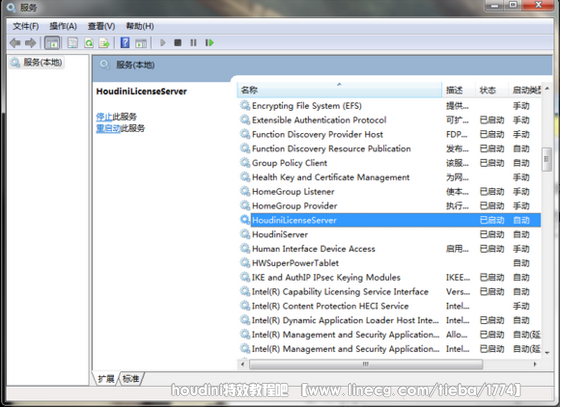Viewport: 565px width, 407px height.
Task: Open the 帮助(H) menu
Action: coord(140,26)
